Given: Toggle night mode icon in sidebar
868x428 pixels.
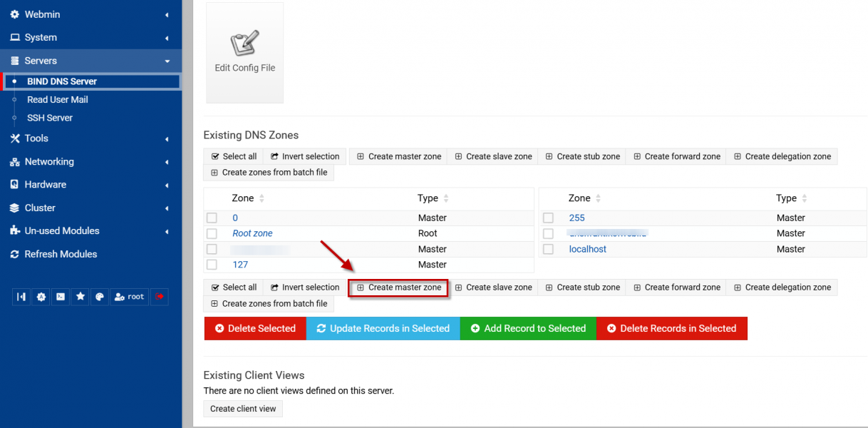Looking at the screenshot, I should (41, 297).
